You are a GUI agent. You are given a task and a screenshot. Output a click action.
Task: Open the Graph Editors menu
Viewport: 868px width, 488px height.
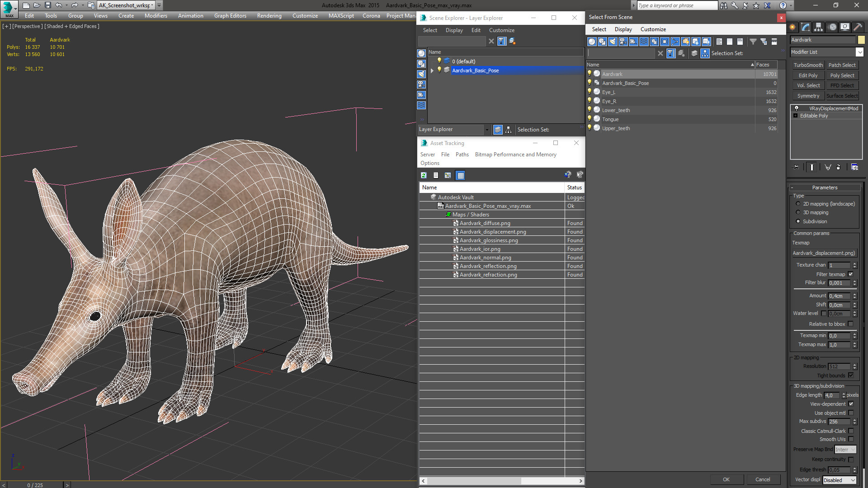[230, 16]
